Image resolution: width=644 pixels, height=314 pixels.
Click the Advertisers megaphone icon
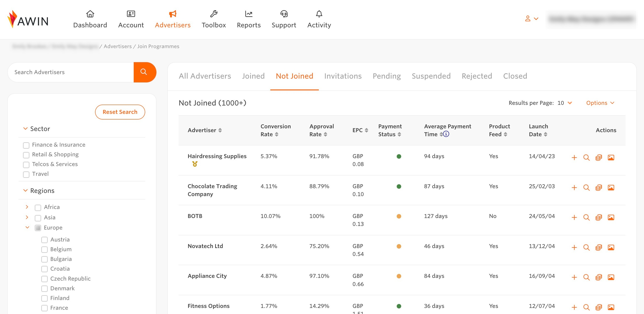173,14
